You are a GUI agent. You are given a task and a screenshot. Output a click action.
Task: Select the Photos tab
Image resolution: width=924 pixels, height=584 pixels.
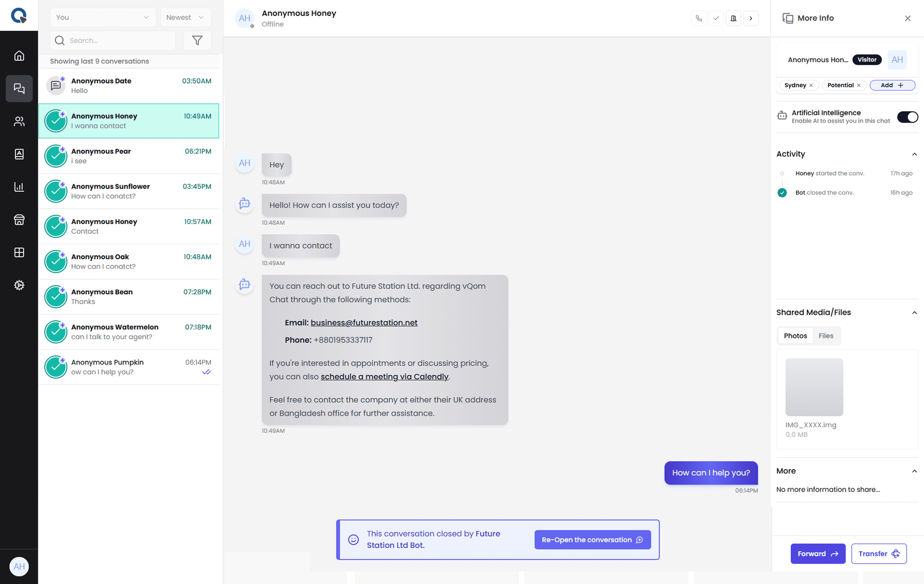pyautogui.click(x=795, y=336)
